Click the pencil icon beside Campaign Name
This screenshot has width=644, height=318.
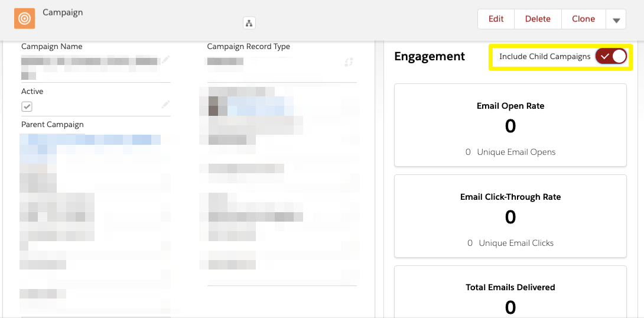(165, 60)
